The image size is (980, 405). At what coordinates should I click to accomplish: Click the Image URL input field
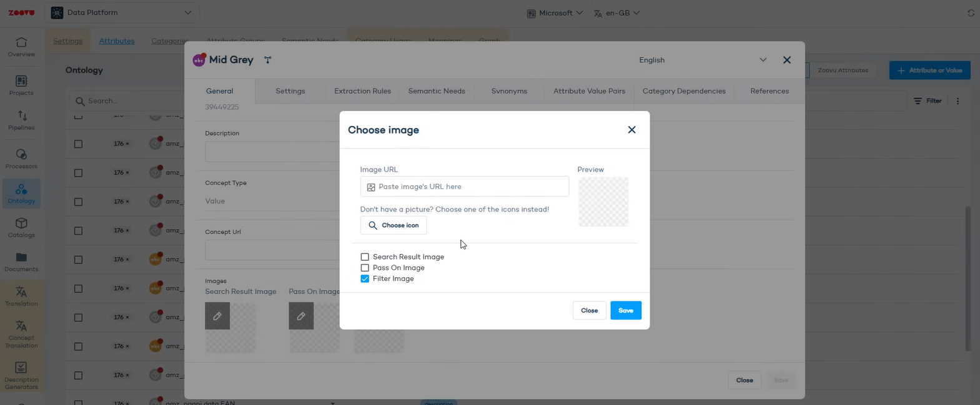point(465,187)
